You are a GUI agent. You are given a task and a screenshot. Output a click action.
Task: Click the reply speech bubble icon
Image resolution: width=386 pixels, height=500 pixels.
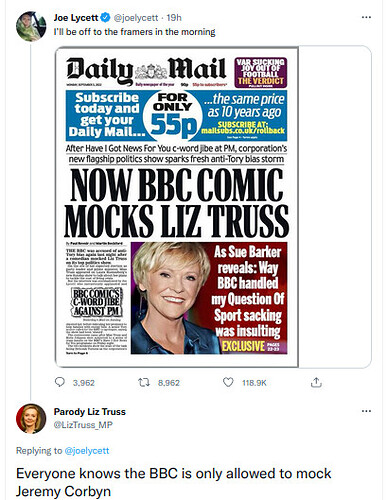[60, 382]
